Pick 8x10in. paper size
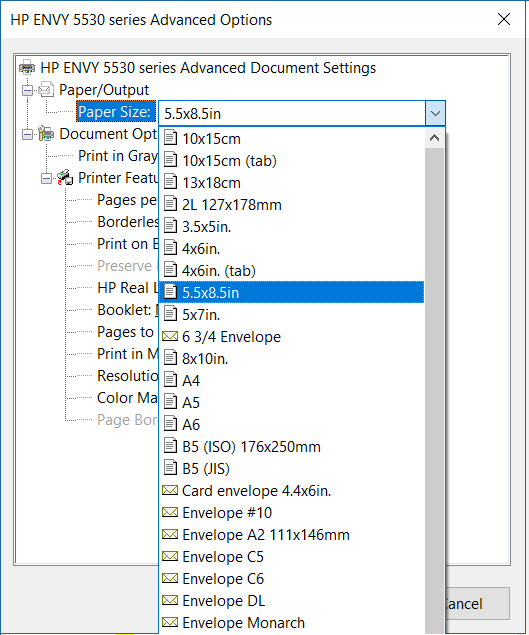The image size is (529, 635). [x=292, y=358]
